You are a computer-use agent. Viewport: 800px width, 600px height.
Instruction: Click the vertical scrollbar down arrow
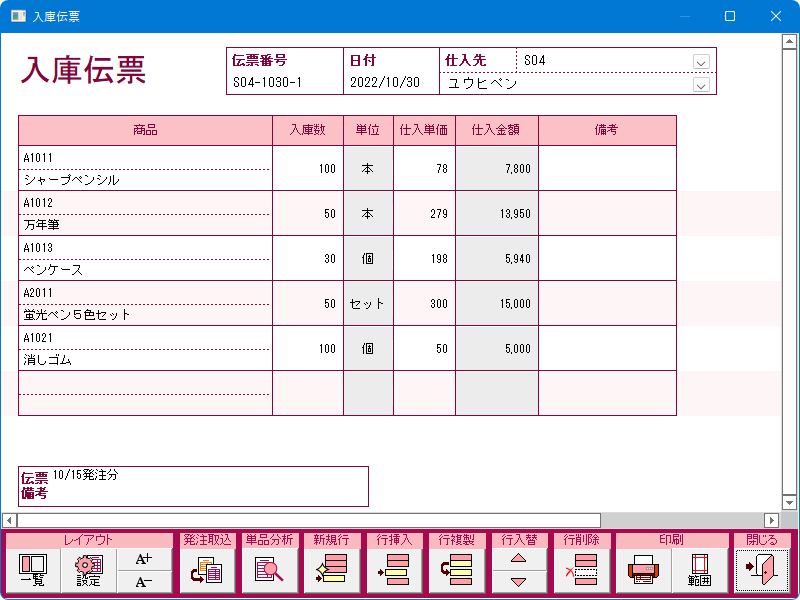(x=789, y=502)
